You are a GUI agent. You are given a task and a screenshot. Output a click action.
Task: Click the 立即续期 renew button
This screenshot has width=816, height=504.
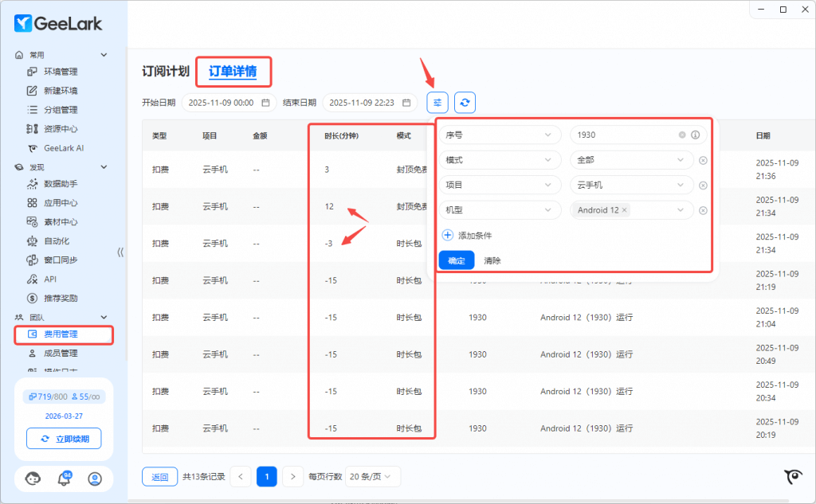tap(64, 439)
